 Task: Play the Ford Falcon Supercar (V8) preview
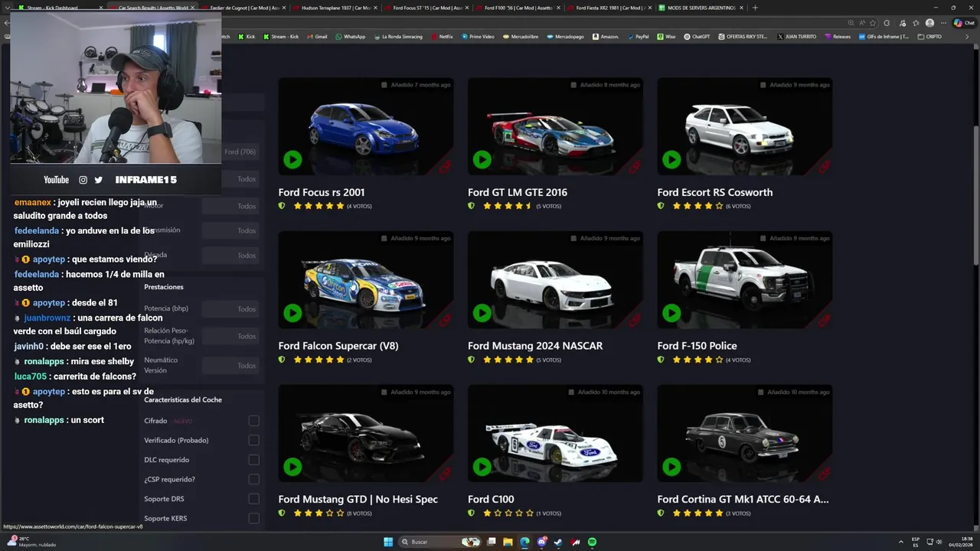click(292, 312)
